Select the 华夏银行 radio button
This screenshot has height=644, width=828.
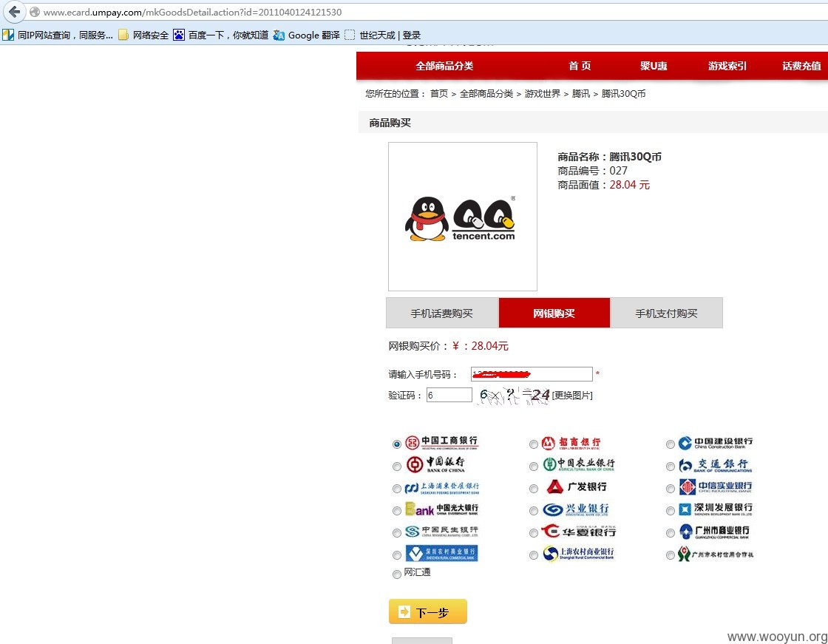pos(533,533)
